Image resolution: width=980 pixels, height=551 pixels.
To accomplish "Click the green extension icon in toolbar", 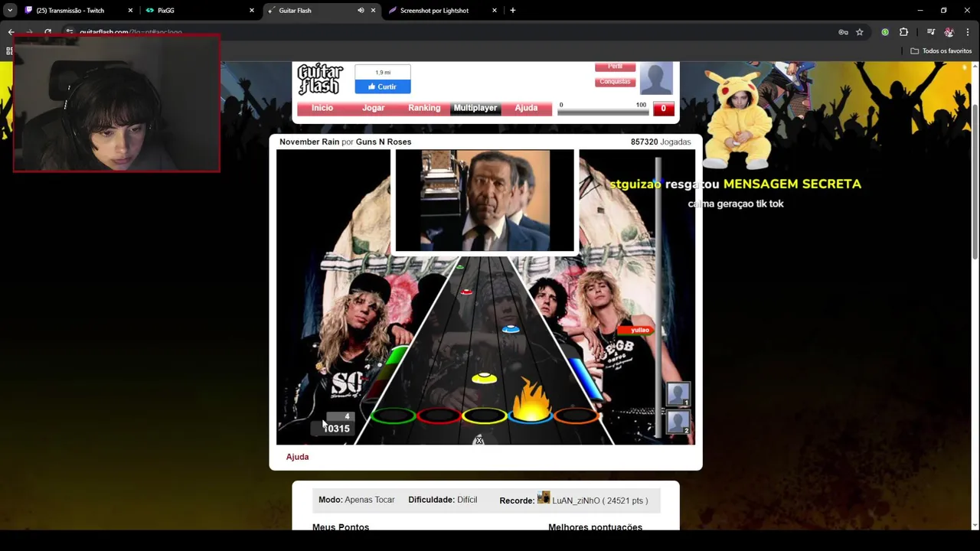I will [x=885, y=32].
